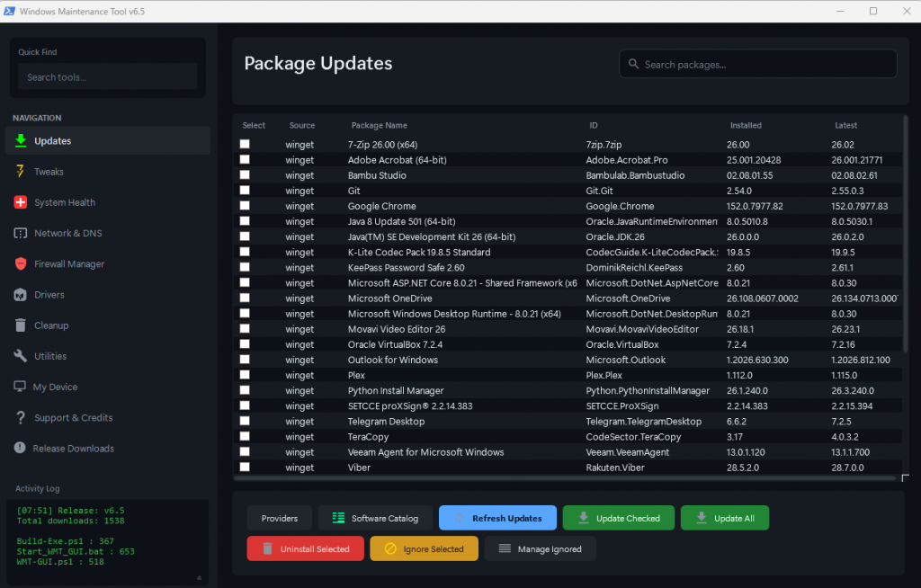This screenshot has height=588, width=921.
Task: Click Update Checked button
Action: tap(619, 518)
